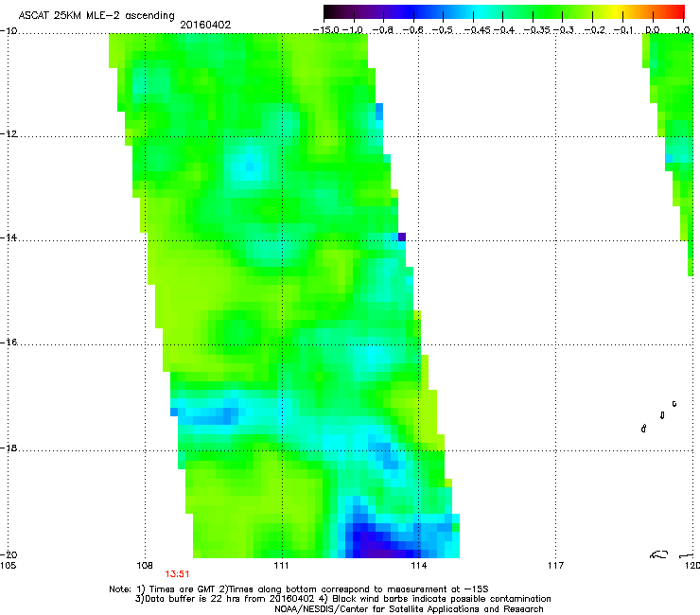Click the dark blue-purple patch at the swath bottom
The height and width of the screenshot is (615, 700).
pyautogui.click(x=379, y=543)
